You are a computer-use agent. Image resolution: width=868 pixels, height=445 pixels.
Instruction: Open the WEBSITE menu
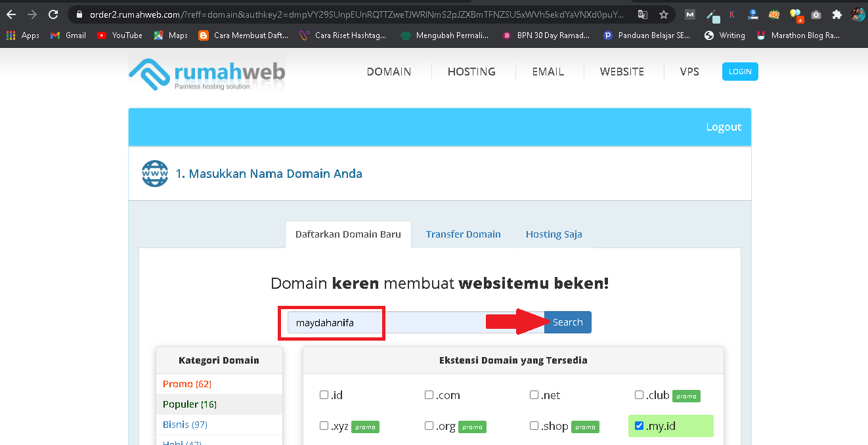pyautogui.click(x=622, y=72)
